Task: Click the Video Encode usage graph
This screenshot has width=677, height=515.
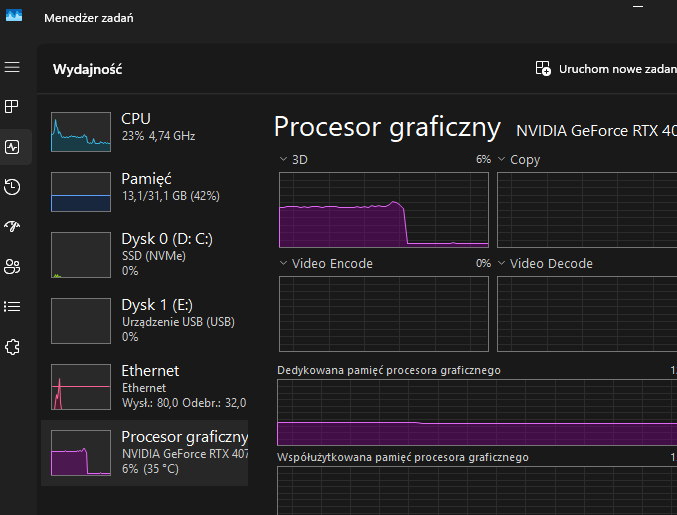Action: pos(384,314)
